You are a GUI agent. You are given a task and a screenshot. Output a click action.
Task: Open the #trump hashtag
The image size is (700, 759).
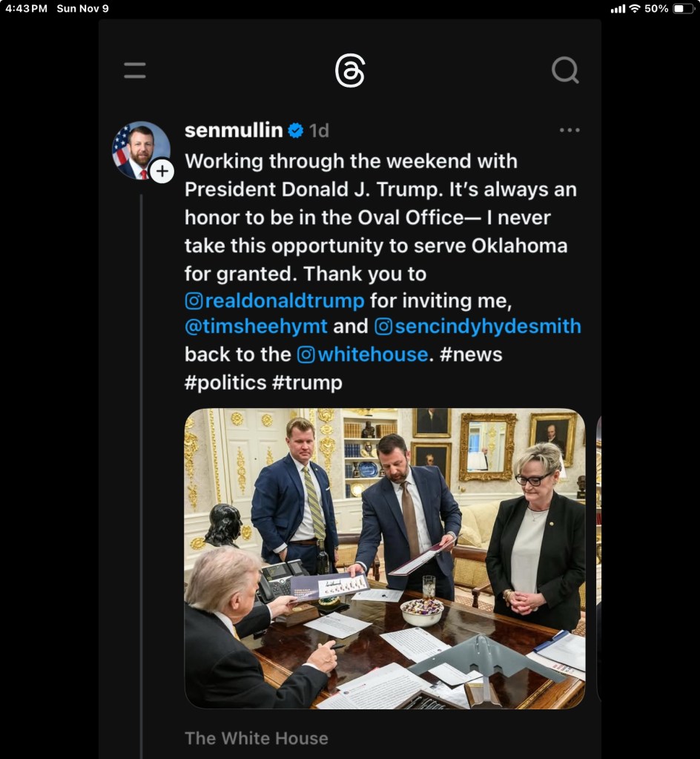[307, 383]
